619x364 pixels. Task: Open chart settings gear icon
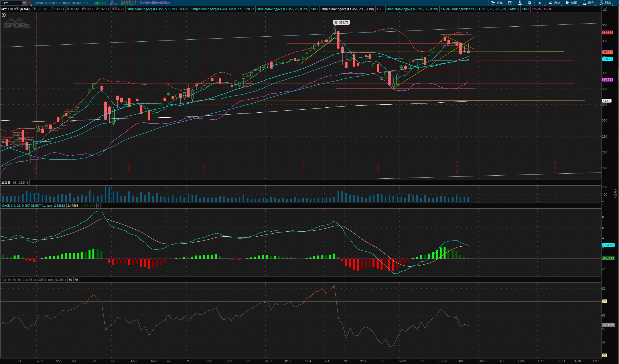[530, 3]
